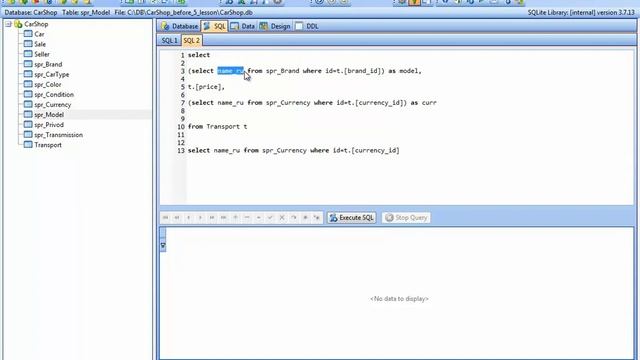
Task: Click the Stop Query button
Action: coord(406,218)
